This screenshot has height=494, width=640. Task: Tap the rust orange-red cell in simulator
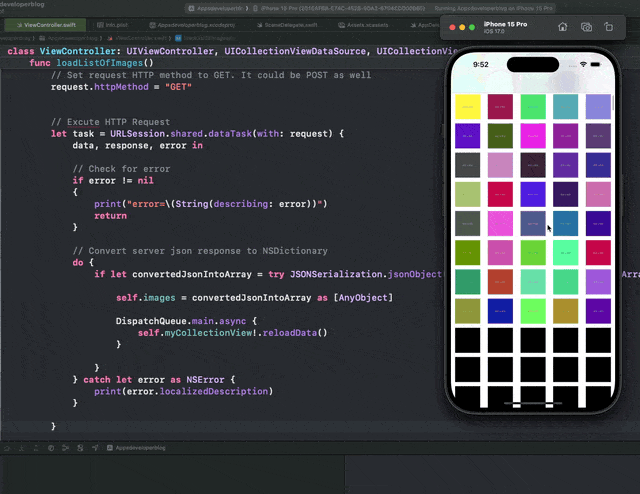click(x=500, y=282)
